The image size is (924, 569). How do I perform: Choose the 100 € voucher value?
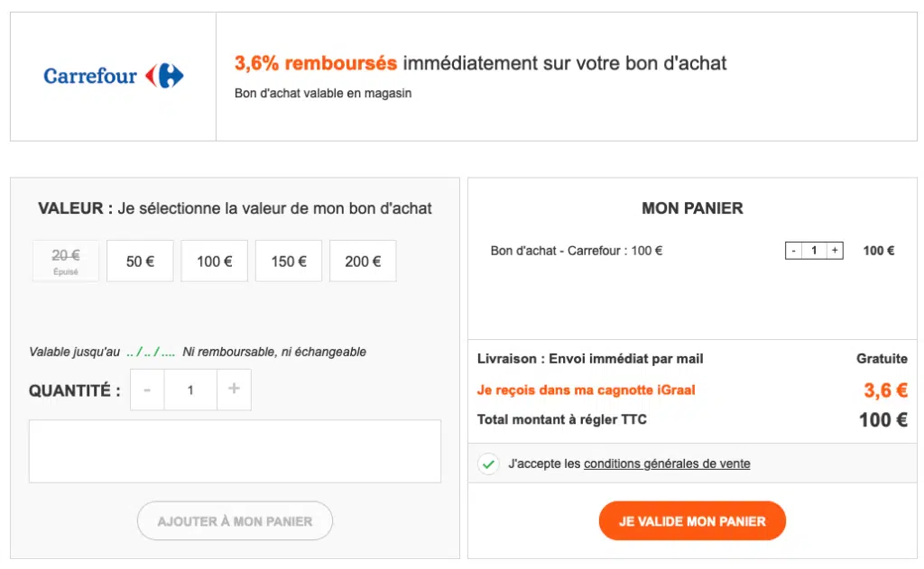pos(214,262)
